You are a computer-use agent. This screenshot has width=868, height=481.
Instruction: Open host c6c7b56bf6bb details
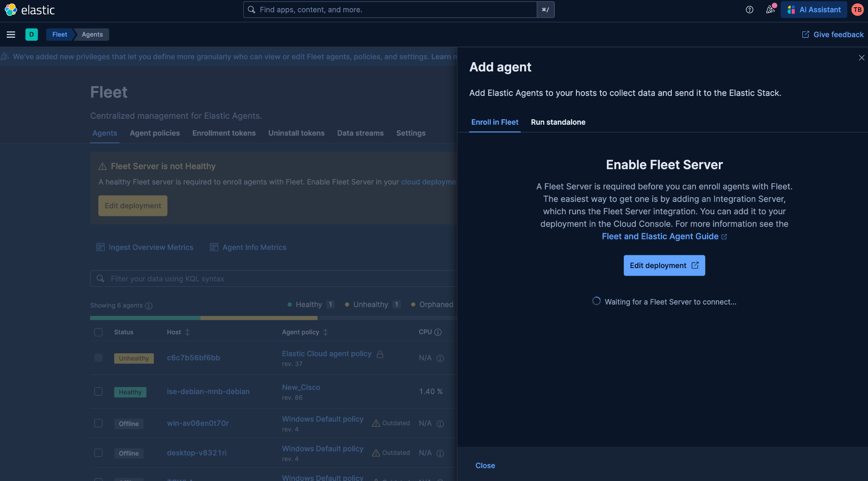(193, 358)
